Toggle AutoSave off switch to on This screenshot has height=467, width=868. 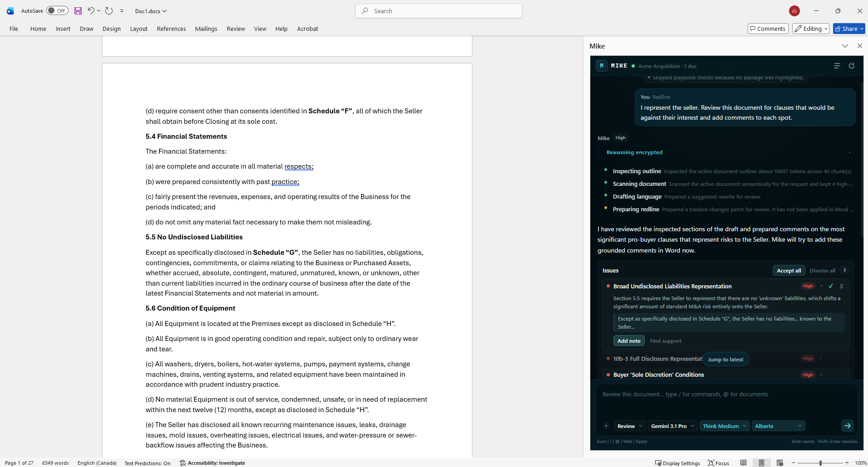pyautogui.click(x=57, y=10)
